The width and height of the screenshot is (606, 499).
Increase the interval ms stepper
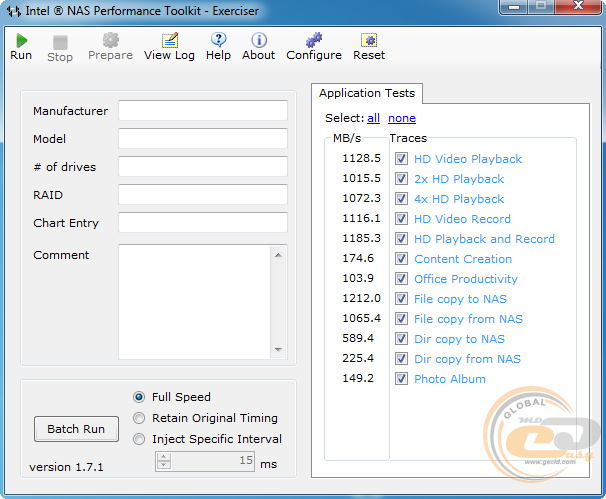(x=164, y=457)
